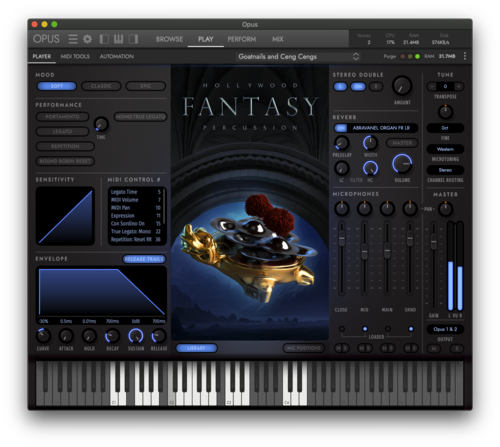Mute the Mid microphone with M

pos(361,348)
